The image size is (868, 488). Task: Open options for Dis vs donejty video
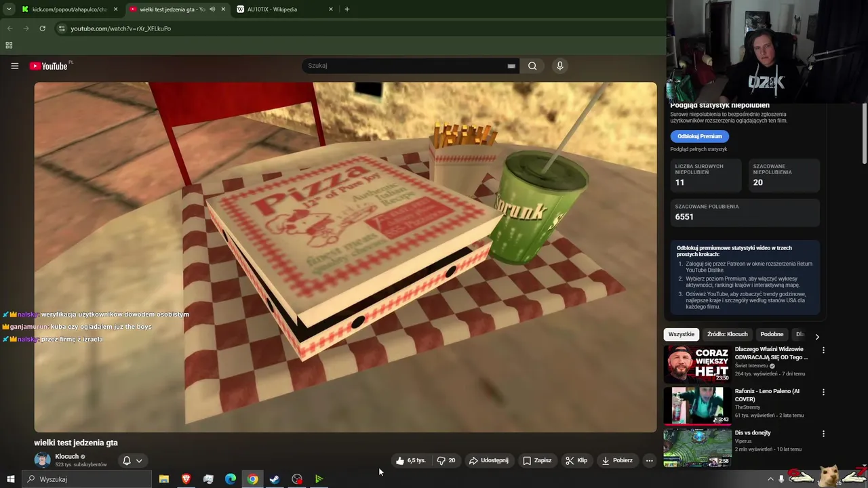tap(824, 434)
